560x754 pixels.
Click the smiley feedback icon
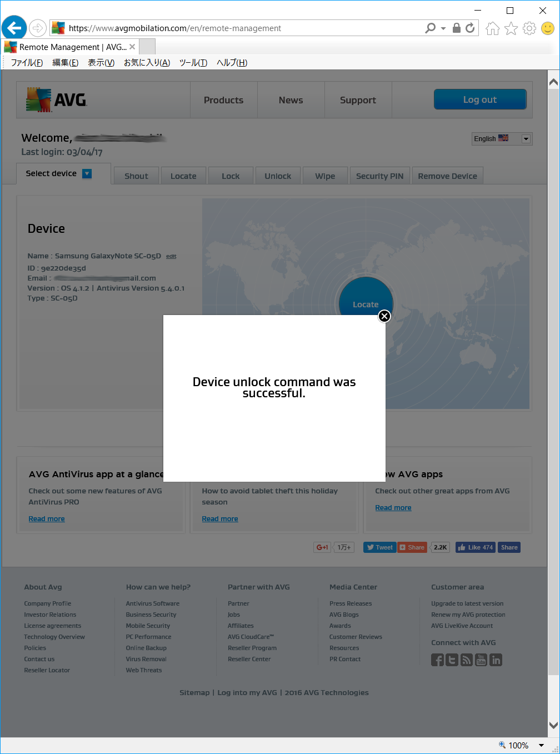pos(548,28)
